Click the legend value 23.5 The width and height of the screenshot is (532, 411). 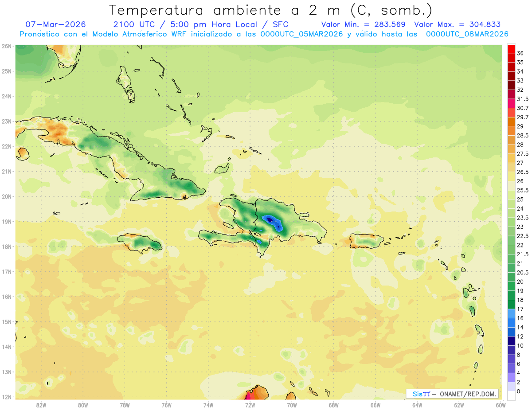[523, 218]
